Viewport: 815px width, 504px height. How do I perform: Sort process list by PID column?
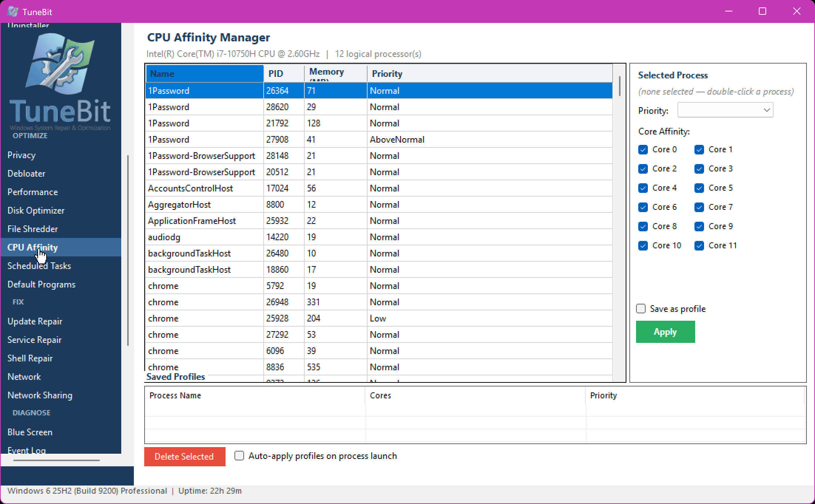click(284, 74)
